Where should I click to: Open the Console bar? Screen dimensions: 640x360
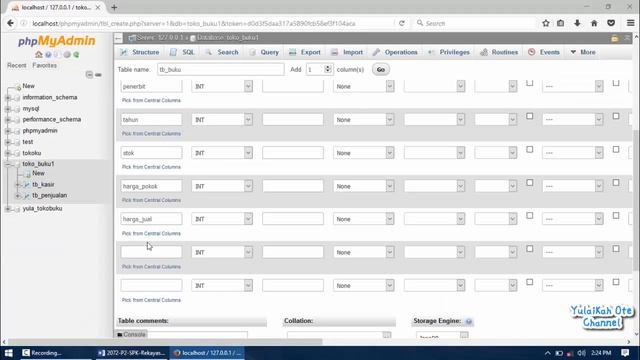[x=131, y=334]
